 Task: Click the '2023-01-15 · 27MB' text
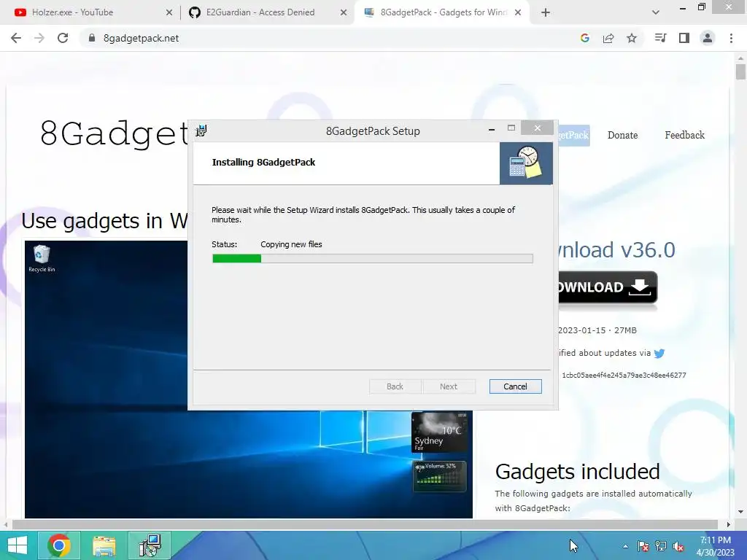597,330
